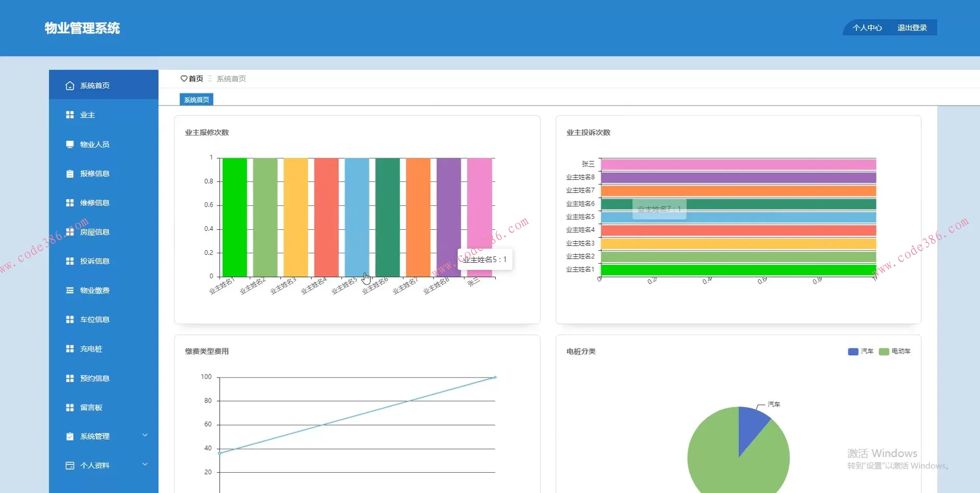Select the 系统首页 page tab
Image resolution: width=980 pixels, height=493 pixels.
pos(196,100)
